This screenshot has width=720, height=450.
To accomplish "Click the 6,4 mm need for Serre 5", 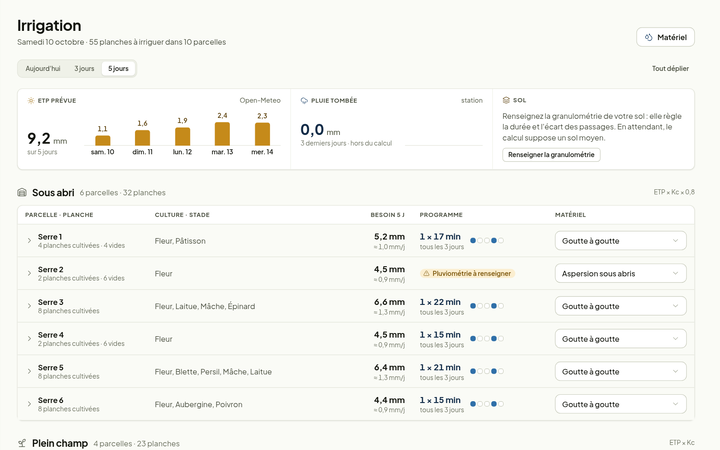I will 389,367.
